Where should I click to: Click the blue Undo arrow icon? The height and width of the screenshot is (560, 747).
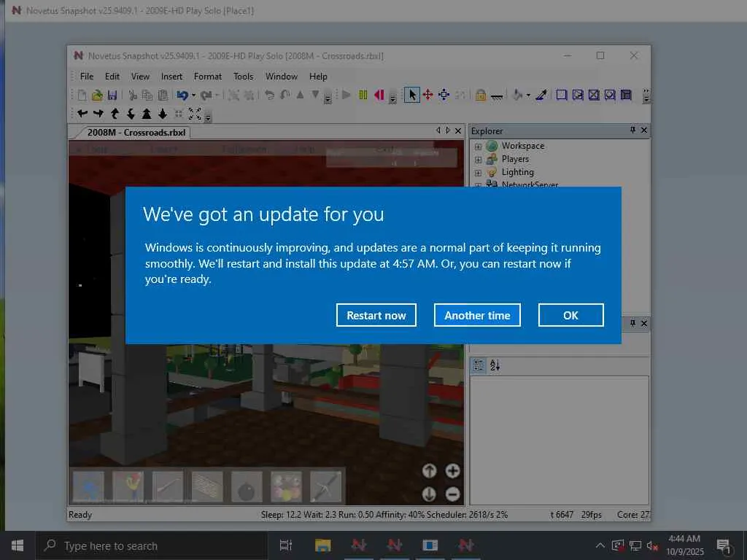[x=182, y=96]
